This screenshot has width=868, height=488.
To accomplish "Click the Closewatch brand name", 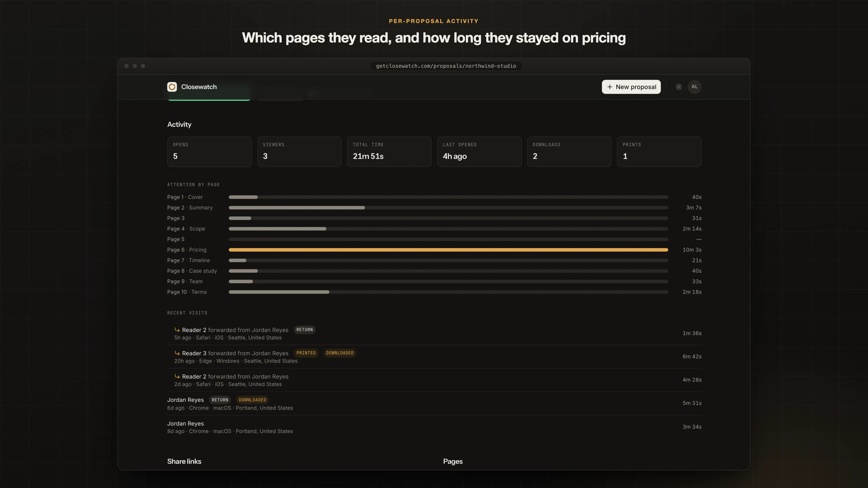I will [x=199, y=87].
